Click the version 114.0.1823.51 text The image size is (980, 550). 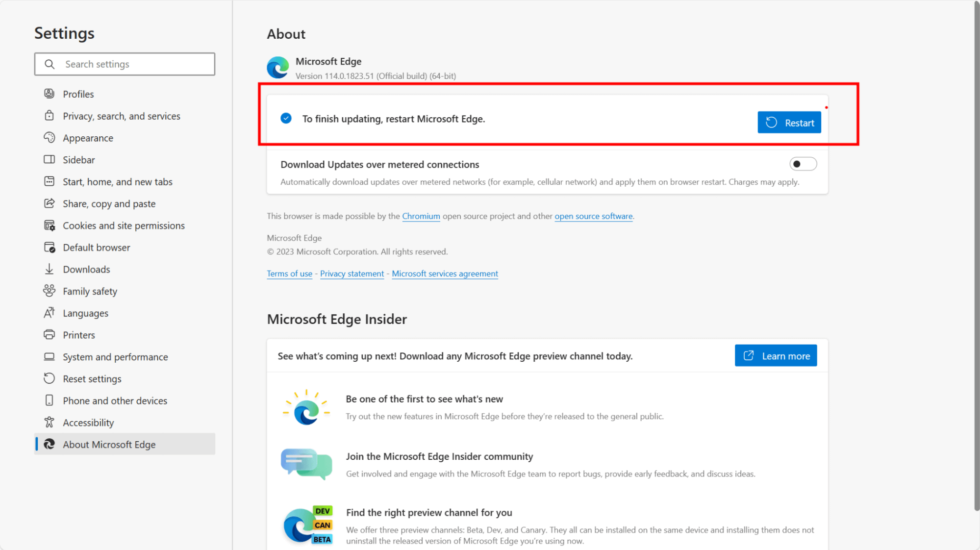tap(376, 76)
